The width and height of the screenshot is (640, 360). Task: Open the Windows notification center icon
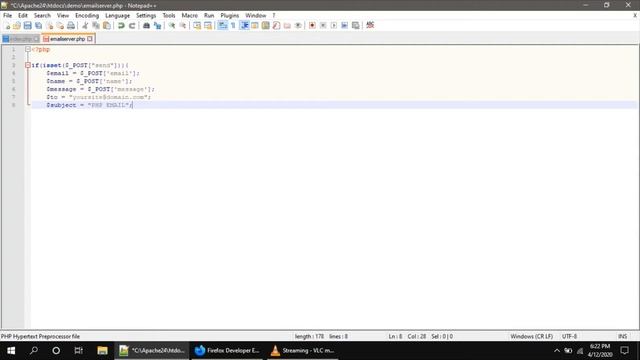coord(624,351)
